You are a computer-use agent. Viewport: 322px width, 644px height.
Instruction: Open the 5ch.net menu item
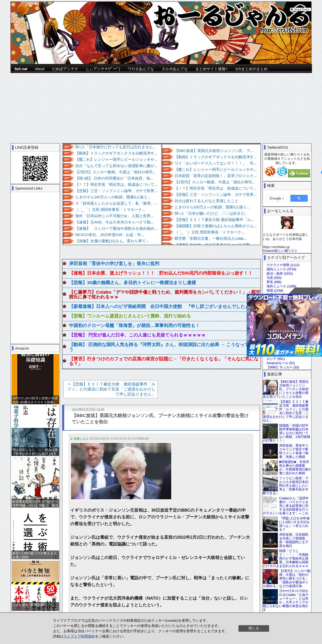point(21,69)
